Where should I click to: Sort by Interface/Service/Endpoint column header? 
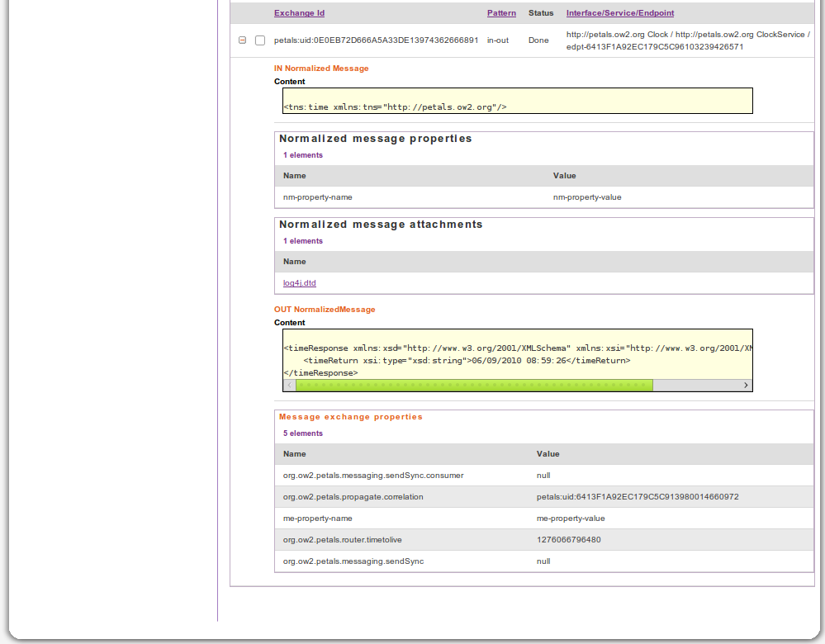coord(620,13)
